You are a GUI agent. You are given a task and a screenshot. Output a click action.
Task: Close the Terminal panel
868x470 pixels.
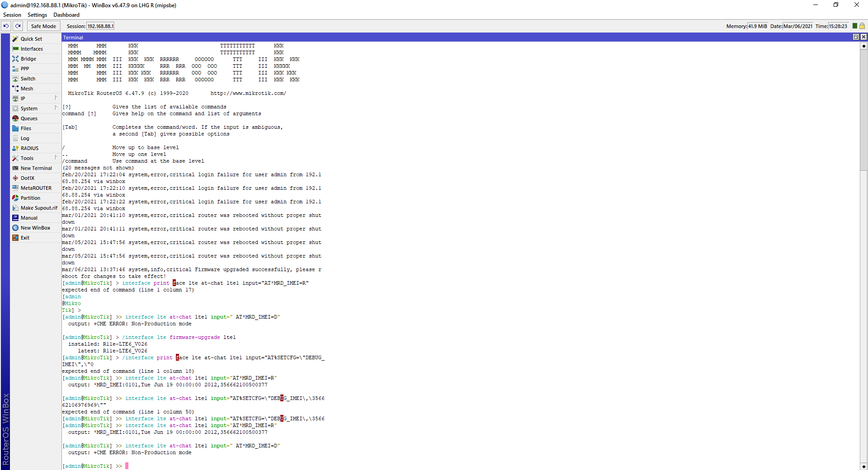click(863, 37)
